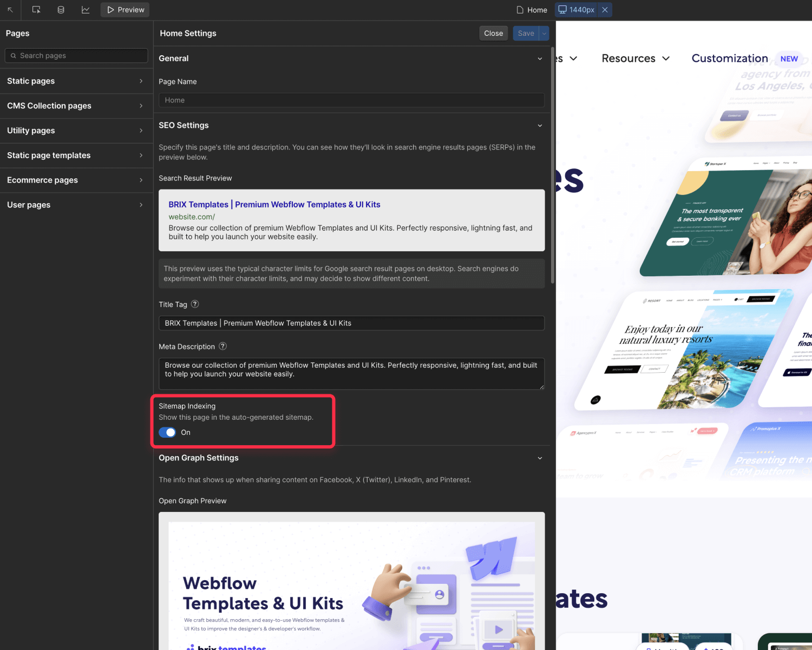Collapse the General section
812x650 pixels.
tap(540, 58)
